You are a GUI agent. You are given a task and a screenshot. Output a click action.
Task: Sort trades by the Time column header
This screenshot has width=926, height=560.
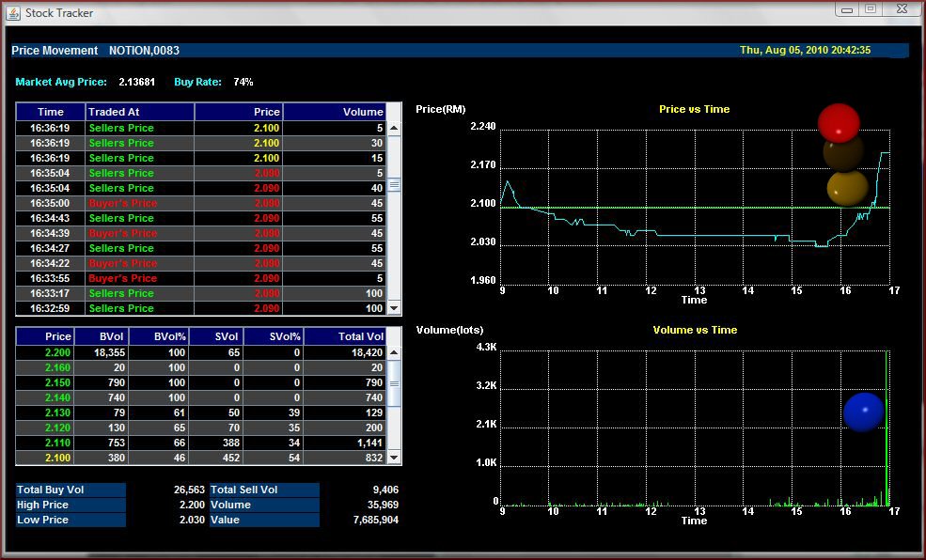tap(49, 111)
